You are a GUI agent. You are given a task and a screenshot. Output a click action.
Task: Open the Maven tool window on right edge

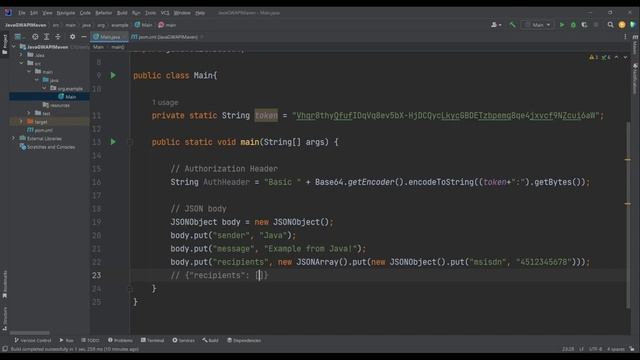coord(635,46)
